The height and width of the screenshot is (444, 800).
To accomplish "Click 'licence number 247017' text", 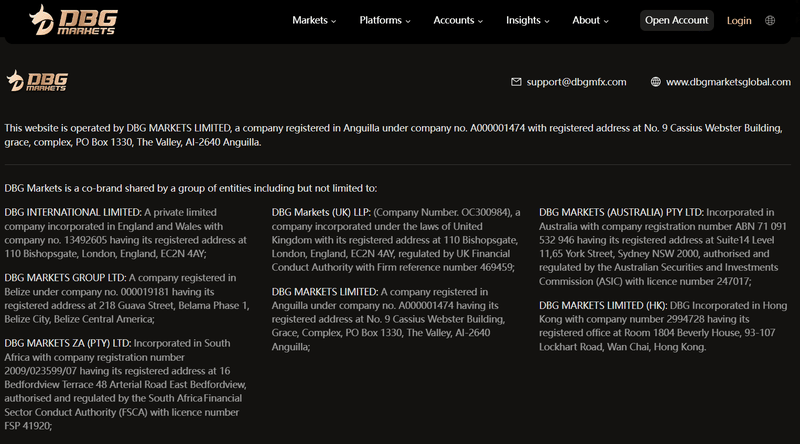I will click(698, 281).
